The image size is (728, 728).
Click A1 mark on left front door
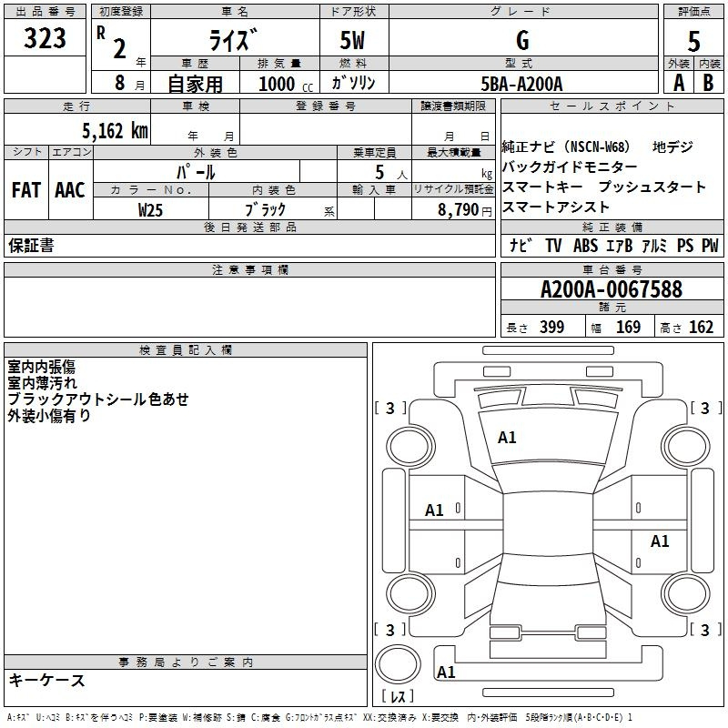click(434, 511)
